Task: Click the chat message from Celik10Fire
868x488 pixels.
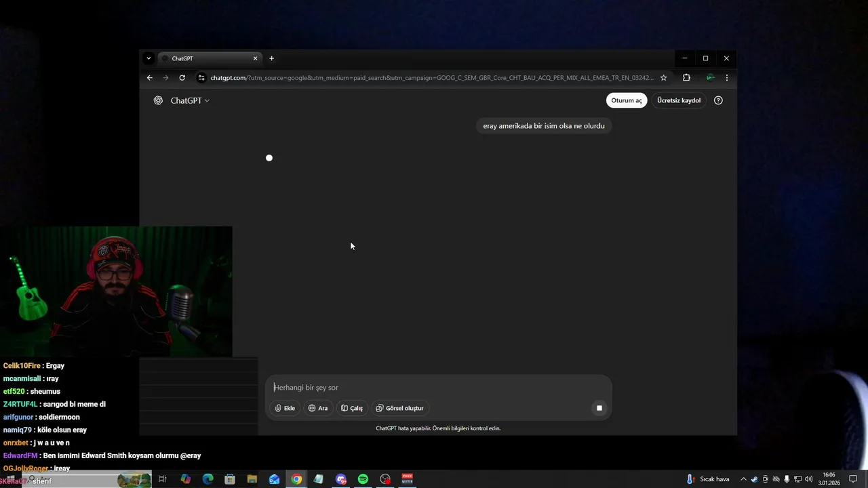Action: [34, 366]
